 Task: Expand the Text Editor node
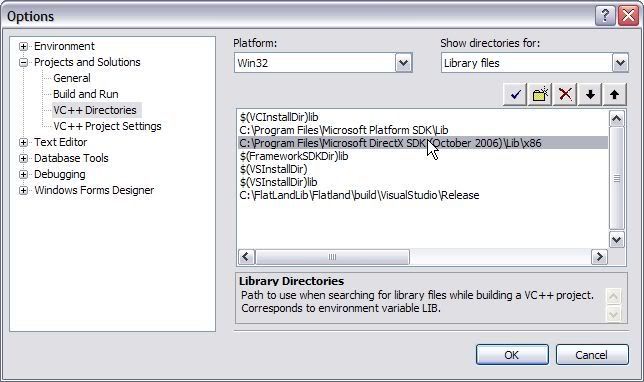[x=23, y=143]
